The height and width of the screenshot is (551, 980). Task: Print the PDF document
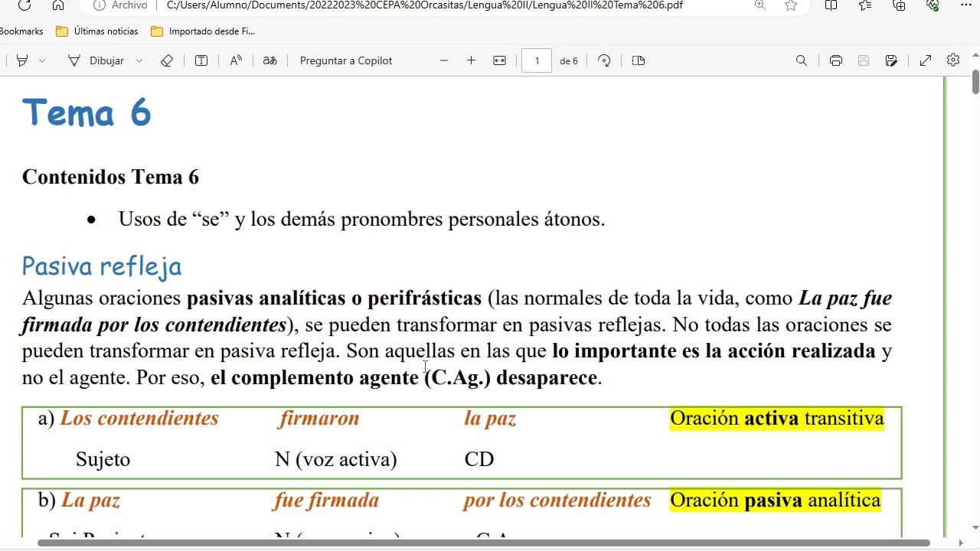836,60
